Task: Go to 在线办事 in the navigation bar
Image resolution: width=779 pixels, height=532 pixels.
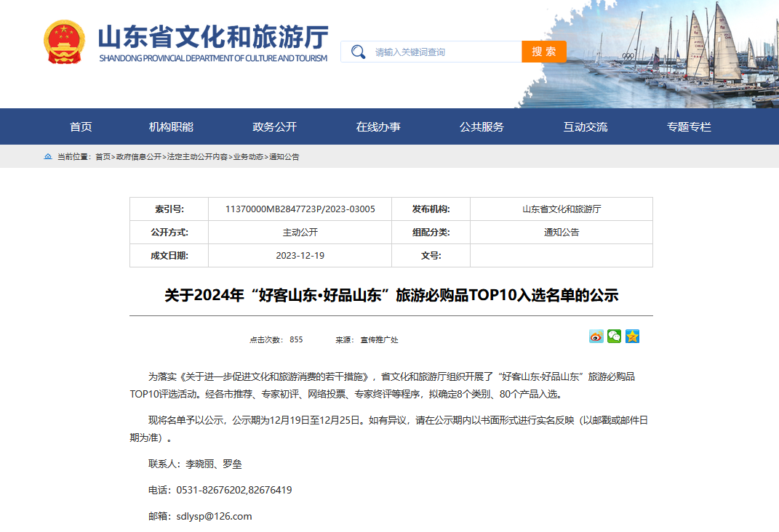Action: [x=378, y=127]
